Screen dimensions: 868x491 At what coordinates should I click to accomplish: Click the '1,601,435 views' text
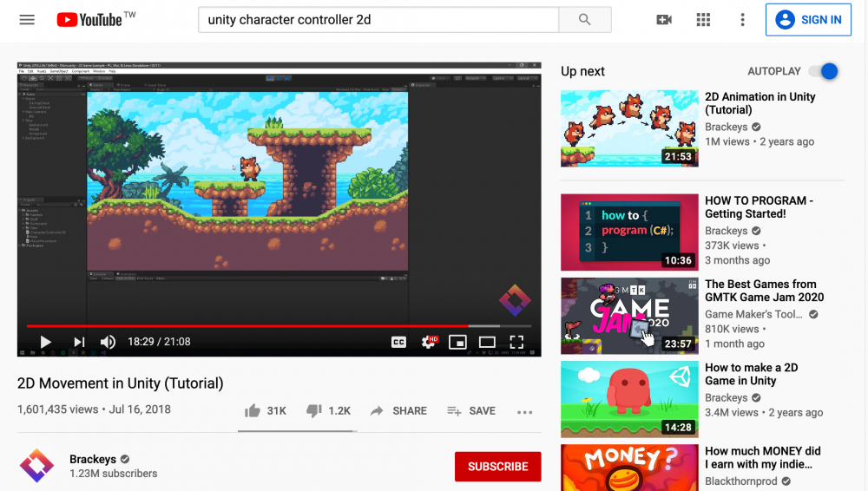tap(57, 409)
